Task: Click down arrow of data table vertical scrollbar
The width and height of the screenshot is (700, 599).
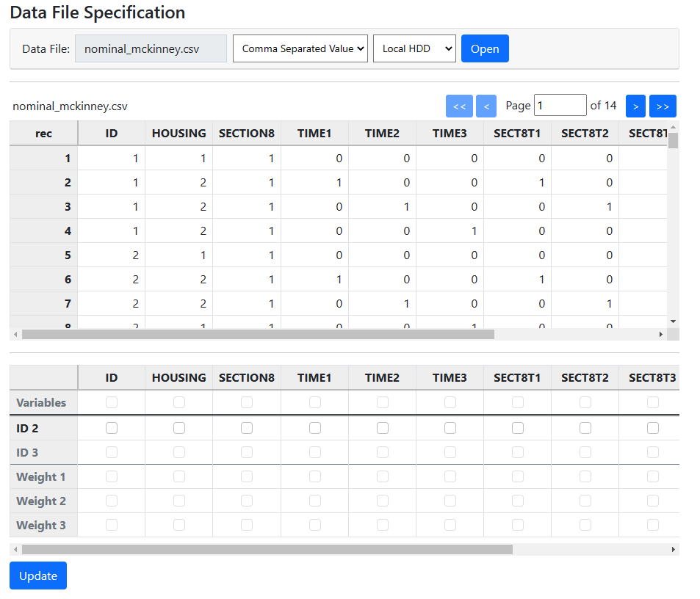Action: coord(673,322)
